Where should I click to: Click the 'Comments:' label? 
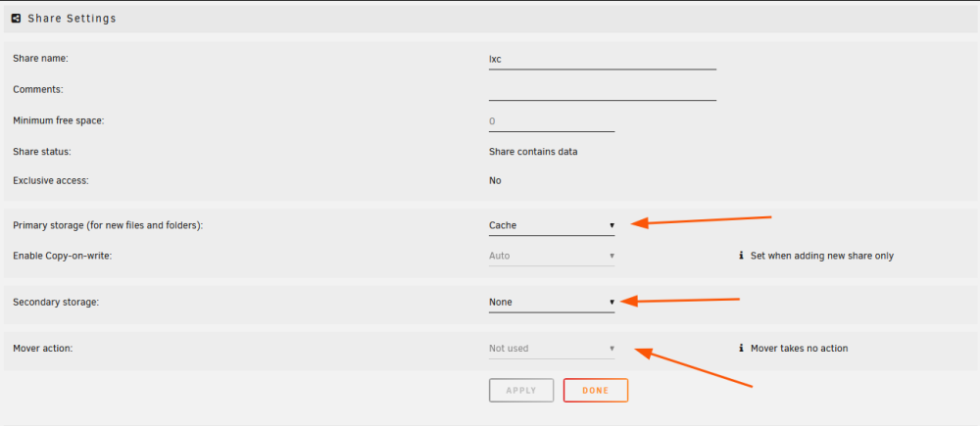pyautogui.click(x=38, y=89)
